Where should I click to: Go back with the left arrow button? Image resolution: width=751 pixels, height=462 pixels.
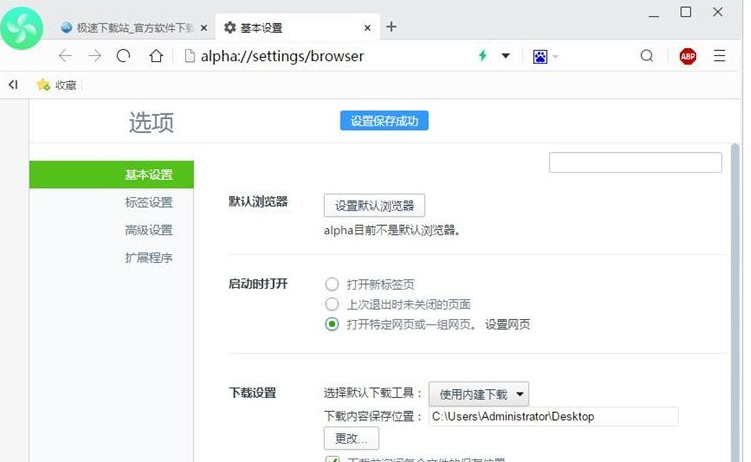[x=65, y=56]
